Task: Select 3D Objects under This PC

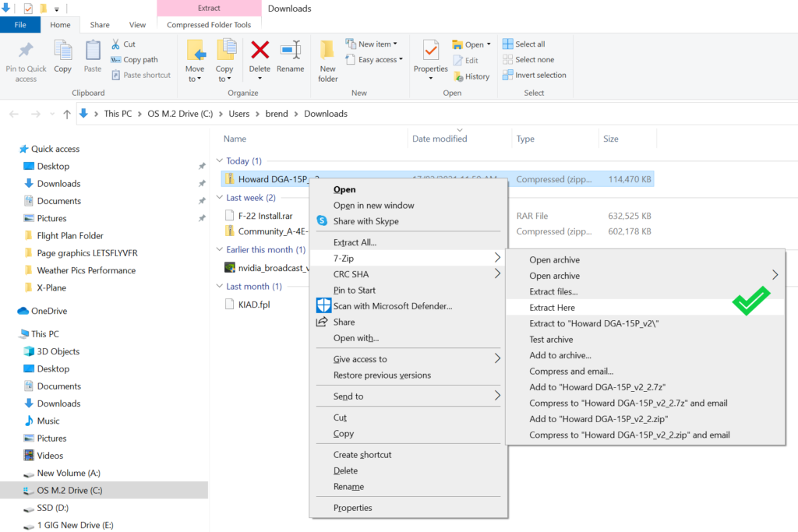Action: 58,351
